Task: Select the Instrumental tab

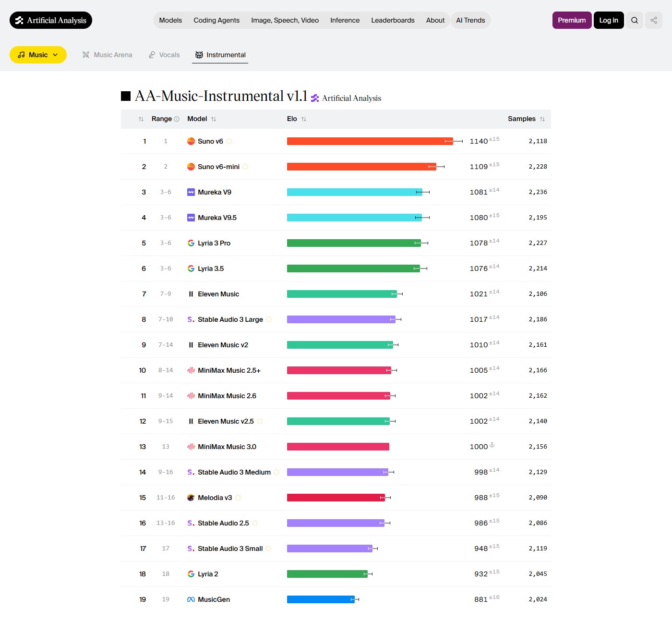Action: click(220, 55)
